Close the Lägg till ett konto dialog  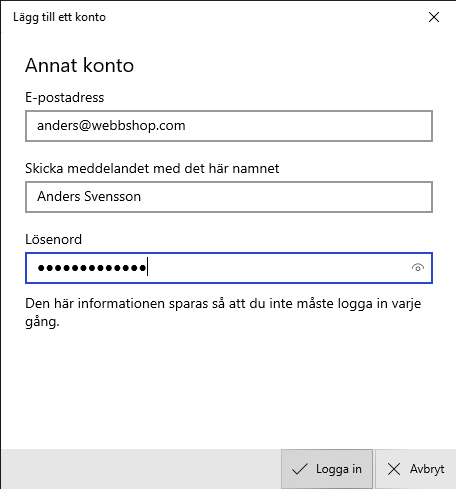(x=434, y=17)
